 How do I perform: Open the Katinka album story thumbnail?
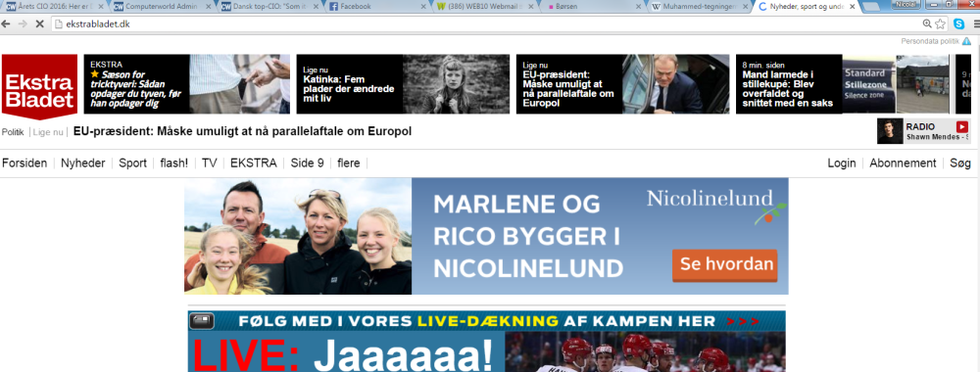(456, 84)
